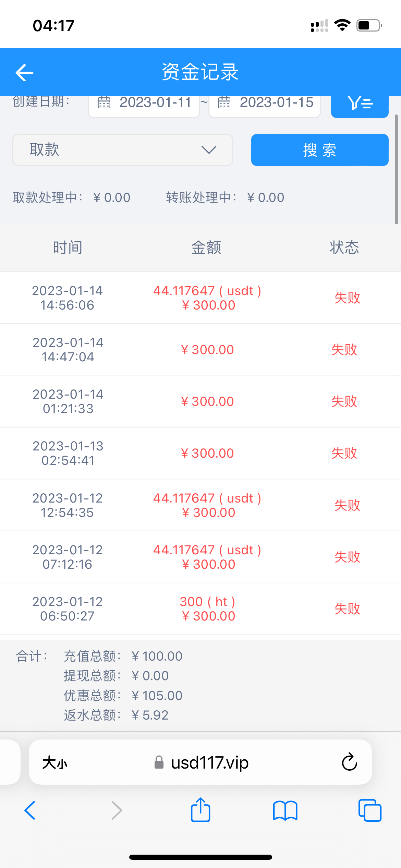Tap the start date calendar icon
The image size is (401, 868).
(104, 103)
